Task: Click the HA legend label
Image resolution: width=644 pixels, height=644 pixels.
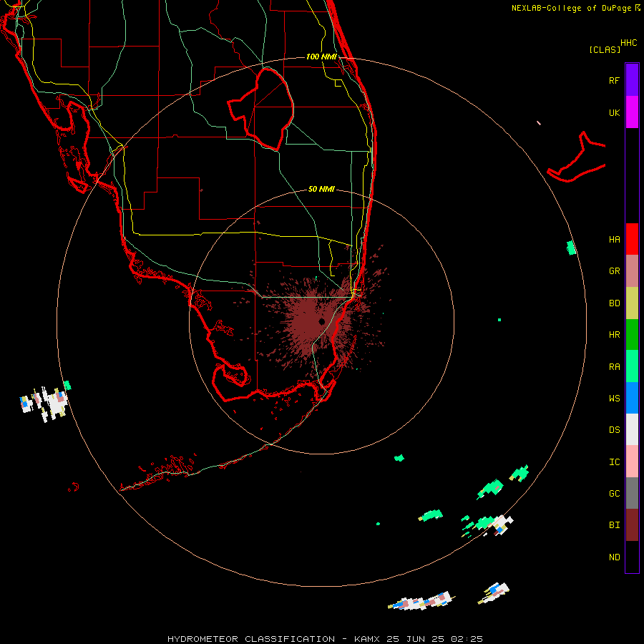Action: pos(614,239)
